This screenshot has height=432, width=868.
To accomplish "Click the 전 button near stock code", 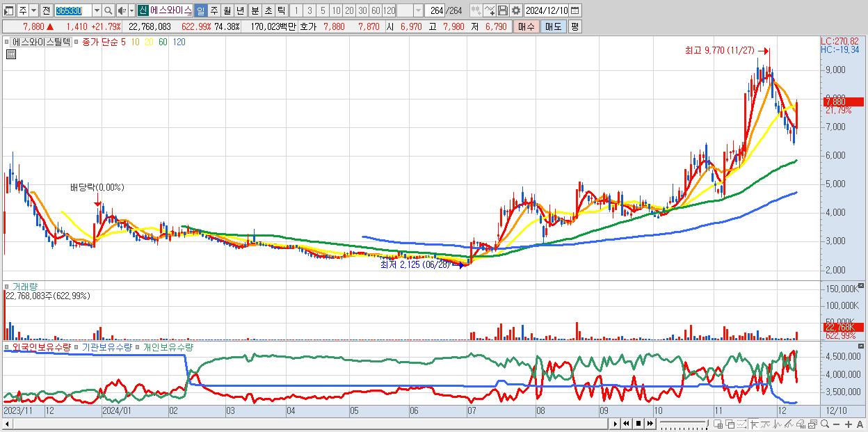I will tap(46, 10).
